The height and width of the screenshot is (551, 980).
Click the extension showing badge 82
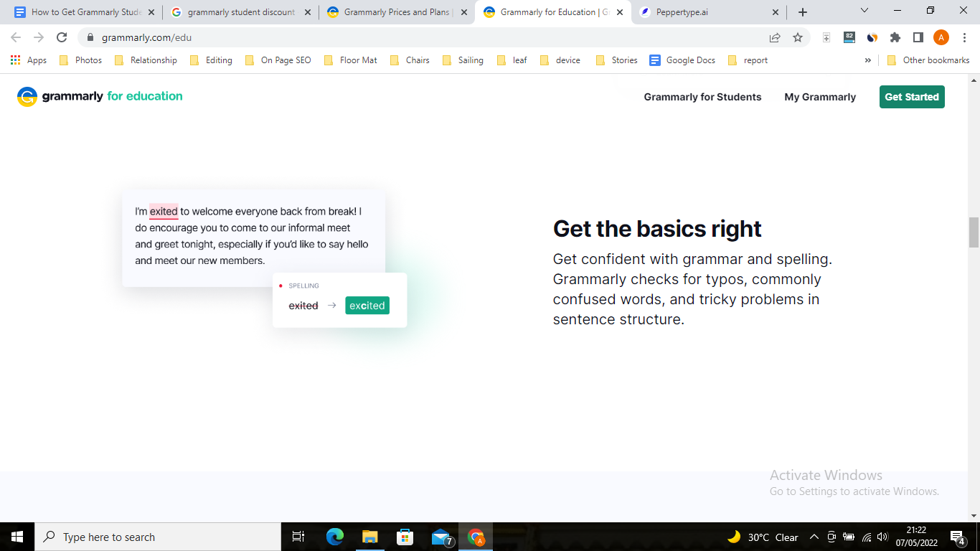coord(849,37)
